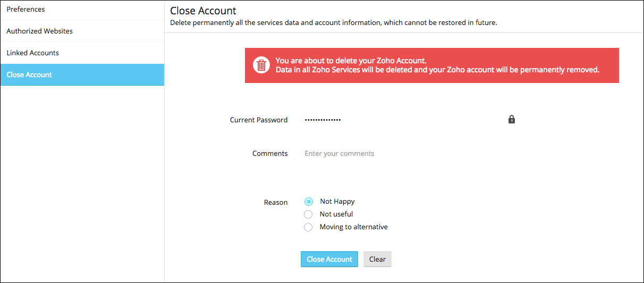Screen dimensions: 644x283
Task: Click the "You are about to delete" warning line
Action: tap(351, 61)
